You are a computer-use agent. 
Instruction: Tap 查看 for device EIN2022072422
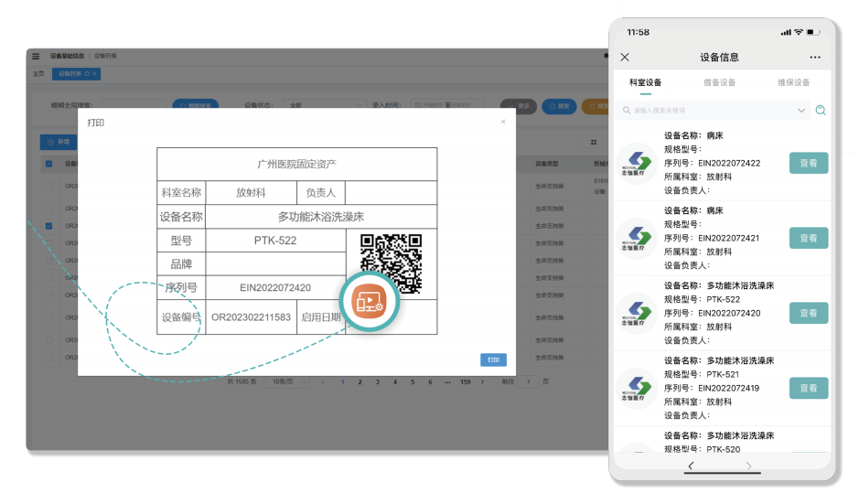click(x=808, y=164)
